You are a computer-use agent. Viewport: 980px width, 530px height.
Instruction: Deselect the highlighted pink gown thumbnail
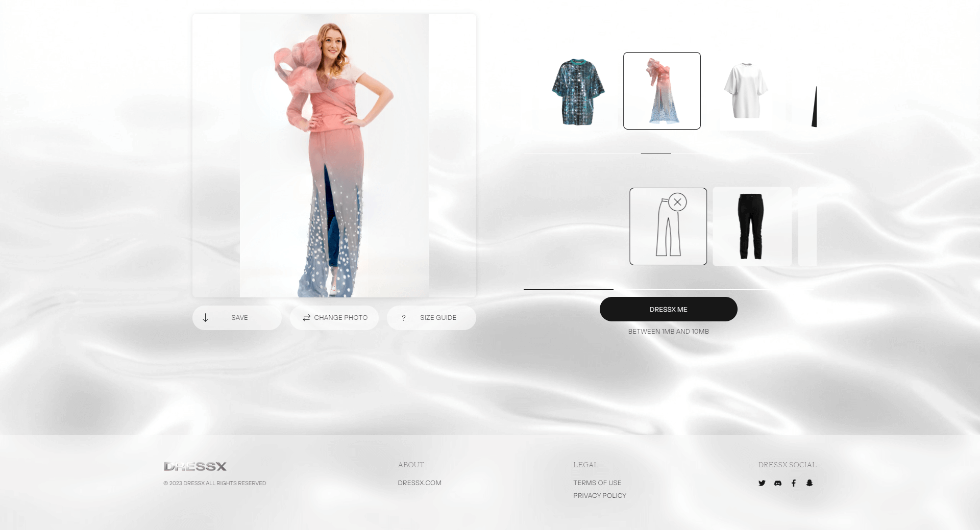click(661, 90)
